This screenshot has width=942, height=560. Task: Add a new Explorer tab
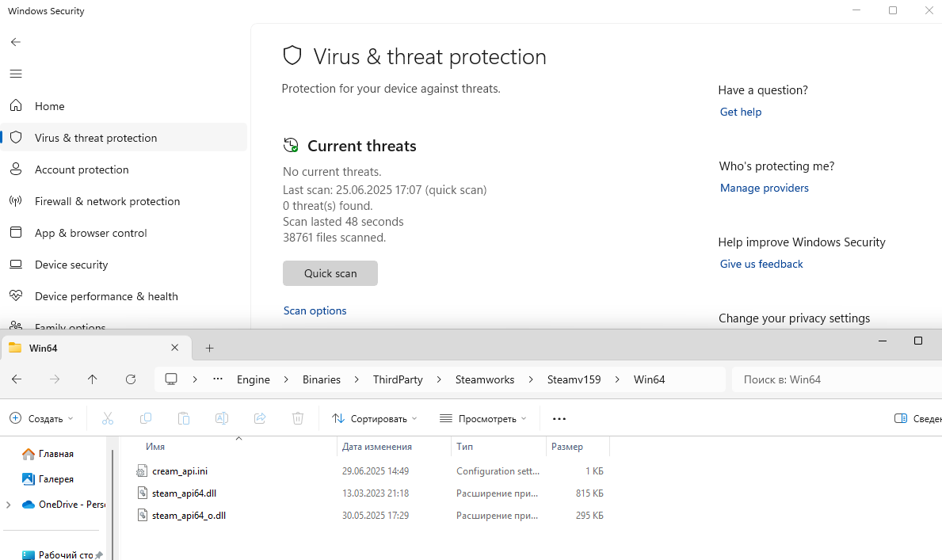209,348
